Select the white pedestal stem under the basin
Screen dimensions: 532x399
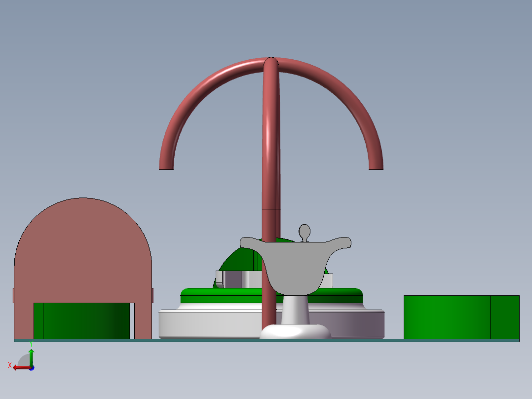[295, 310]
